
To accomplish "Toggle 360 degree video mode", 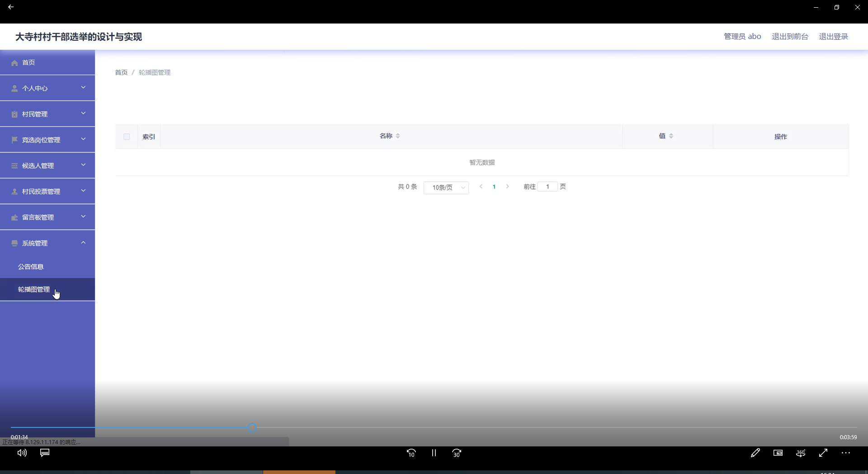I will (801, 453).
